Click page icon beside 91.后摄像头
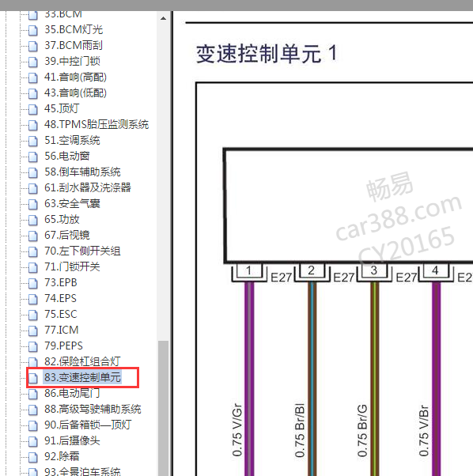 (x=32, y=441)
